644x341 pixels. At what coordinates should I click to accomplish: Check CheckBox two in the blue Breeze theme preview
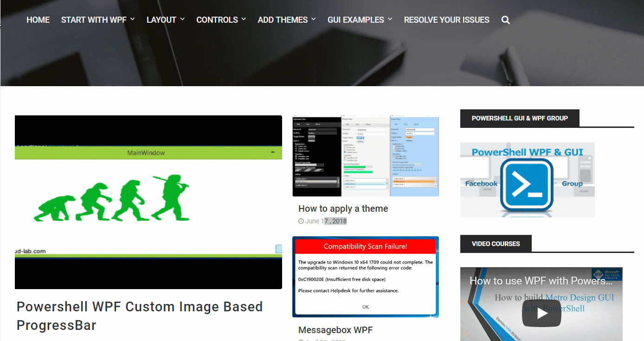(394, 158)
